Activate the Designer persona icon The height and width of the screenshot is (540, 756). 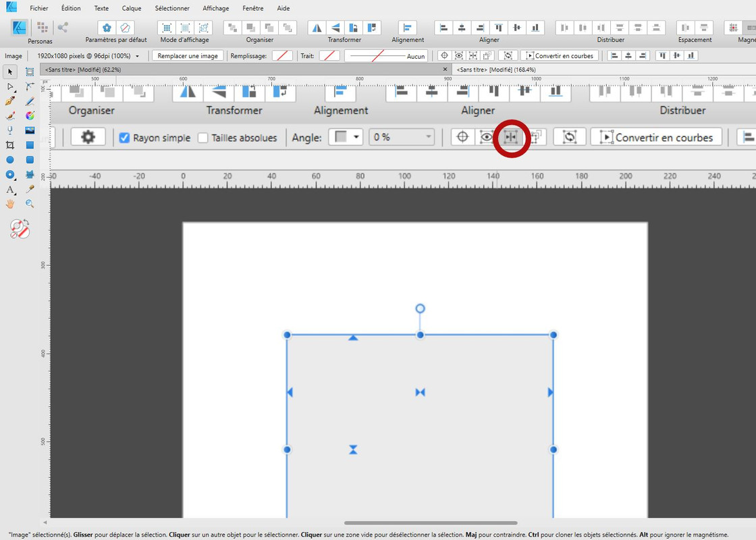click(x=20, y=28)
